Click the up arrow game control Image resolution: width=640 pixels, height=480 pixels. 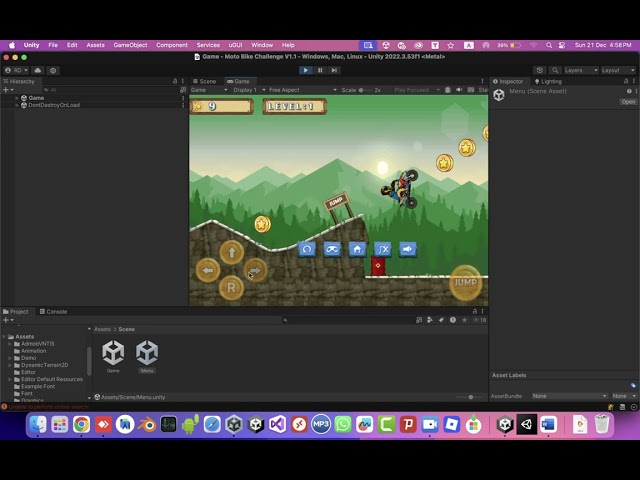(232, 252)
